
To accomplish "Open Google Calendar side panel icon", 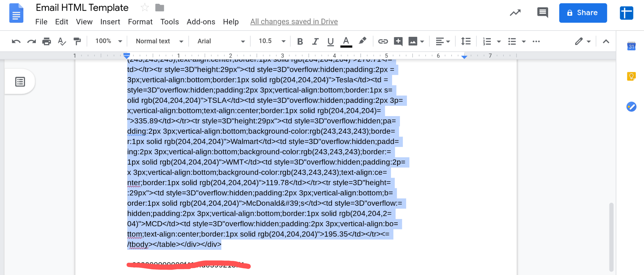I will tap(631, 47).
